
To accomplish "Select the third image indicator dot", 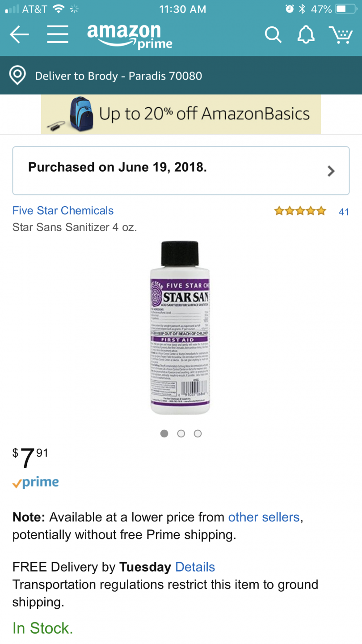I will (x=198, y=433).
